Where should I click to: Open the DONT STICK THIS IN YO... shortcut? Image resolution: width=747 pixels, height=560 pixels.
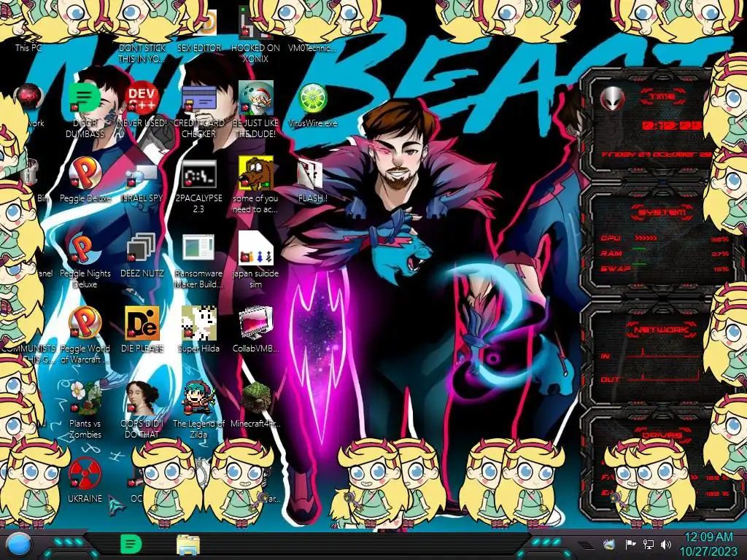pos(142,52)
